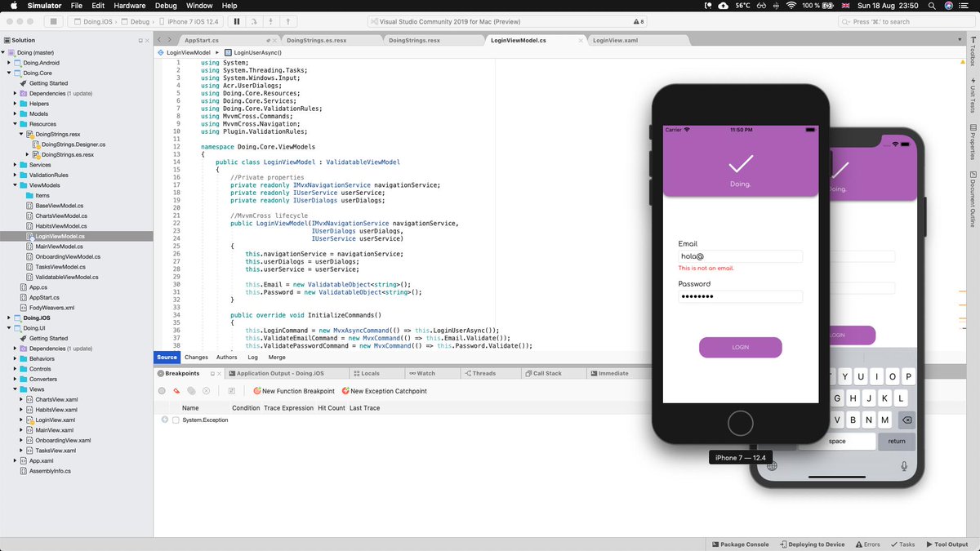
Task: Tap the backspace key on background simulator keyboard
Action: point(906,420)
